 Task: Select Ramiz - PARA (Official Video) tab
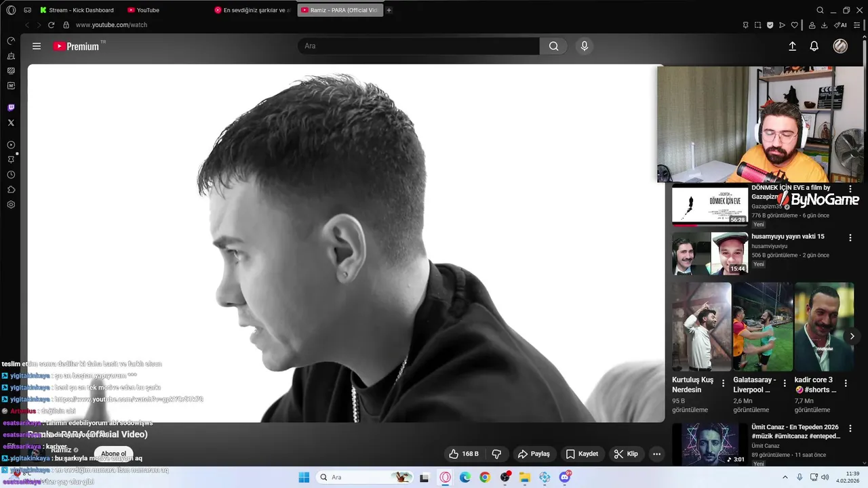coord(340,10)
